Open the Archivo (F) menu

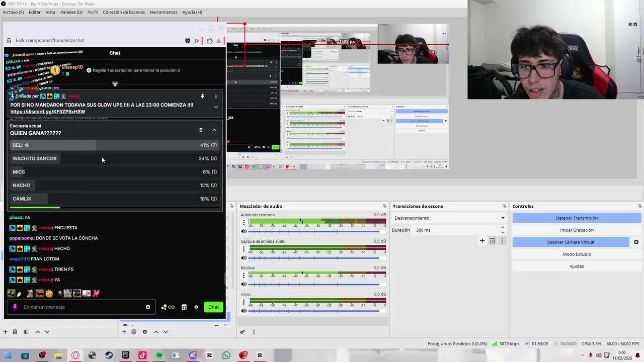13,12
